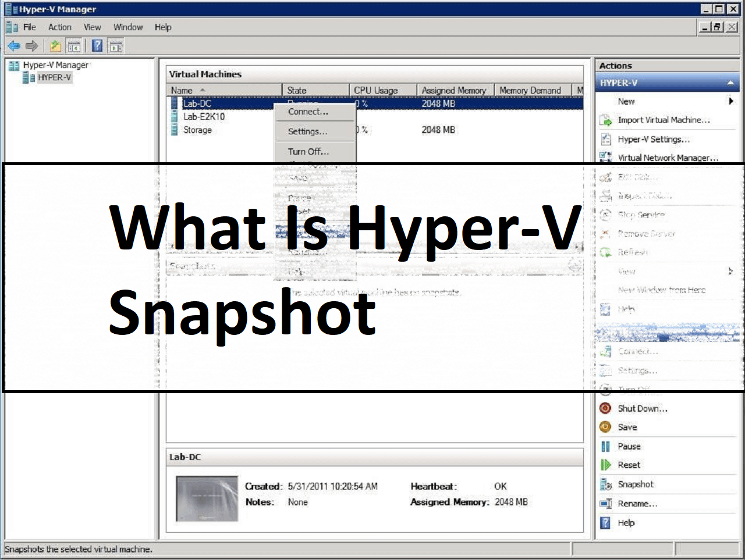Open the Action menu
This screenshot has height=560, width=745.
[60, 27]
